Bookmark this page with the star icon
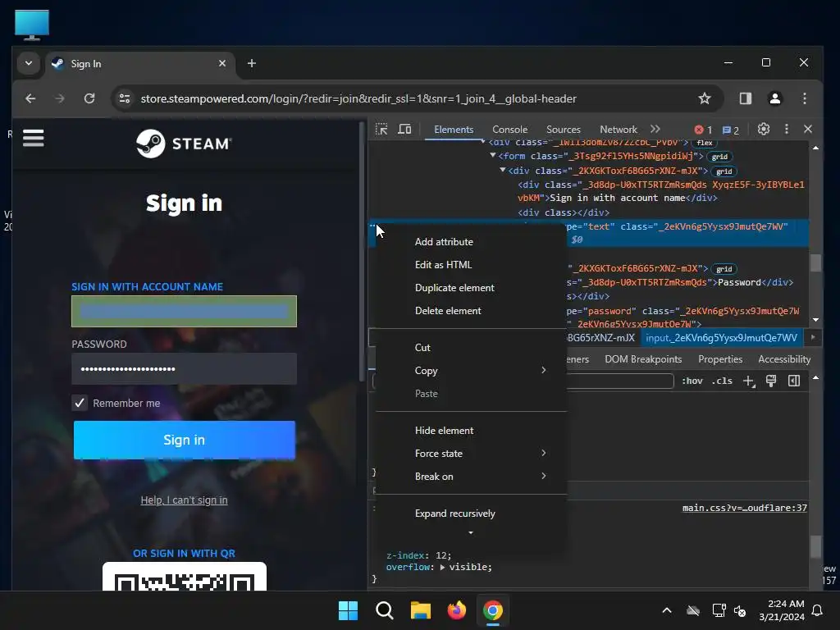Viewport: 840px width, 630px height. pyautogui.click(x=705, y=98)
